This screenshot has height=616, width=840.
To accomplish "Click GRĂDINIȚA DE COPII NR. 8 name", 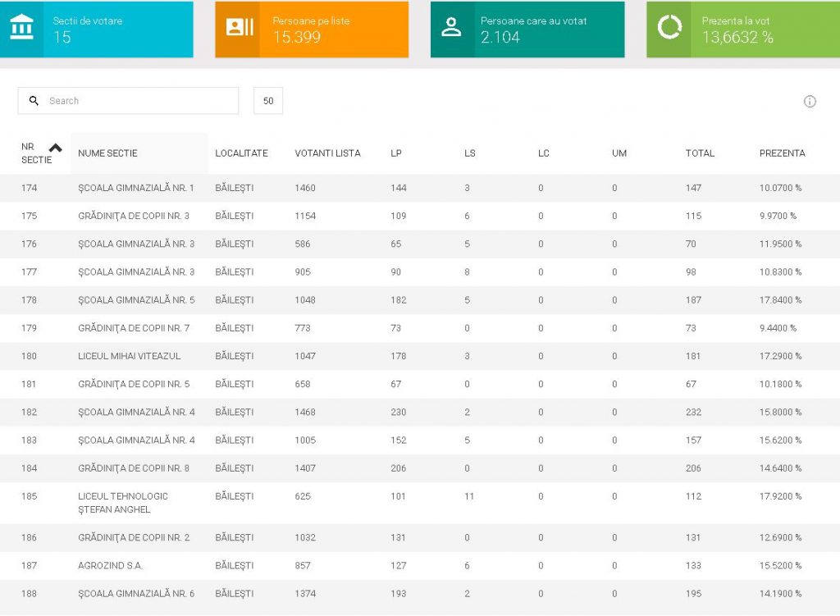I will [x=134, y=468].
